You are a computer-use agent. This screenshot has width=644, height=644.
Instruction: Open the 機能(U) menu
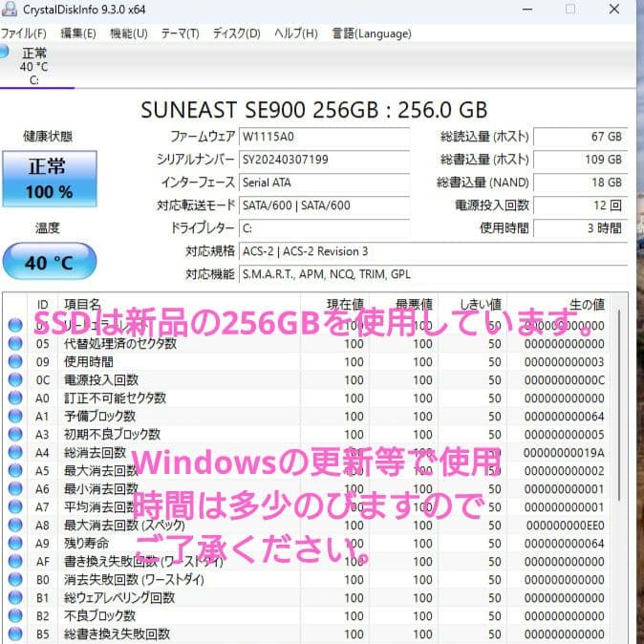click(129, 33)
